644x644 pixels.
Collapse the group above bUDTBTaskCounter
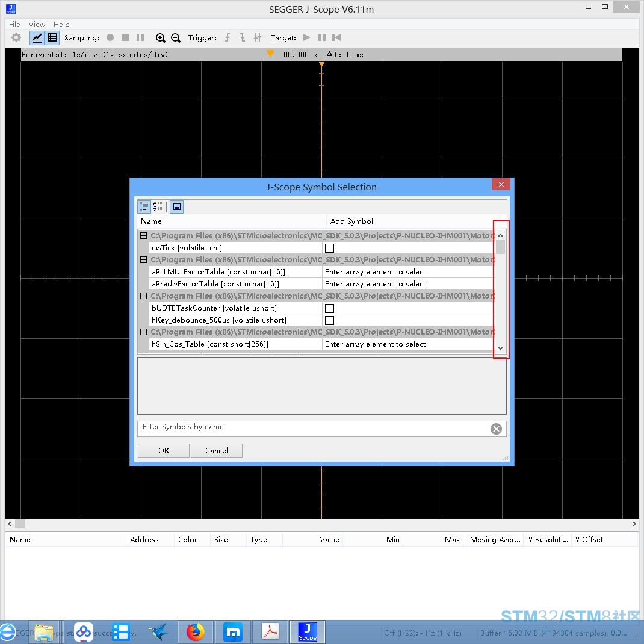[x=143, y=296]
